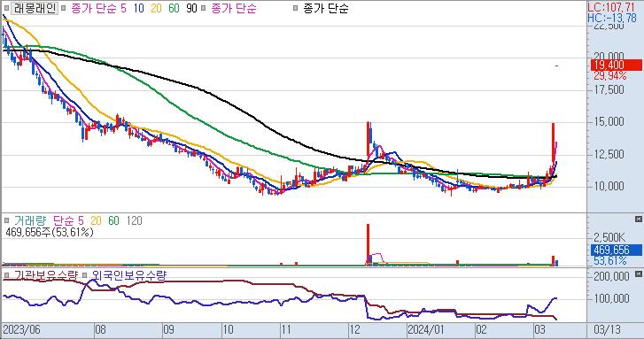Image resolution: width=644 pixels, height=339 pixels.
Task: Click the 12,500 price axis label
Action: click(609, 154)
